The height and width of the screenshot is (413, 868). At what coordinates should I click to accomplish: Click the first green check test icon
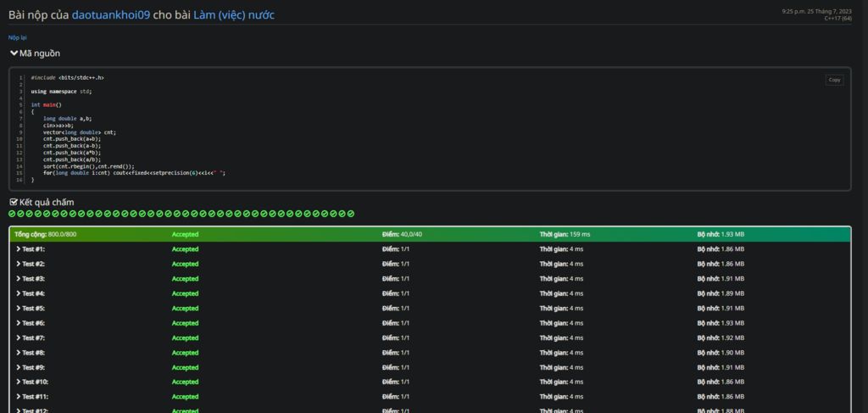click(x=12, y=214)
